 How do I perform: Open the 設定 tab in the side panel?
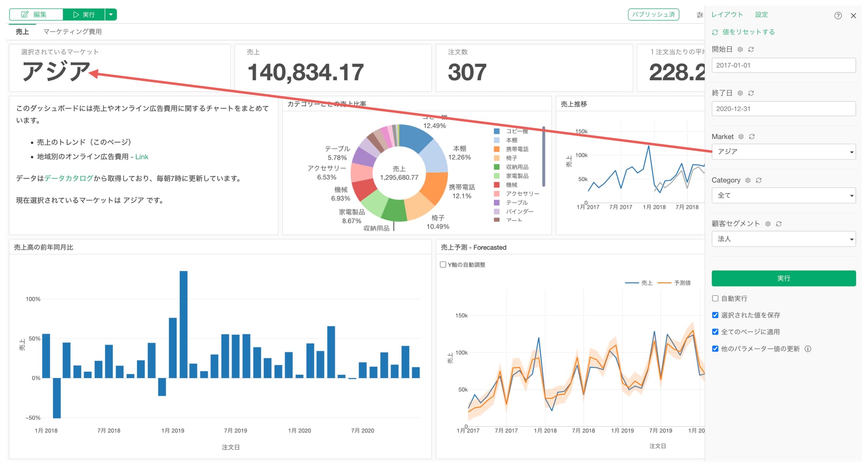761,14
